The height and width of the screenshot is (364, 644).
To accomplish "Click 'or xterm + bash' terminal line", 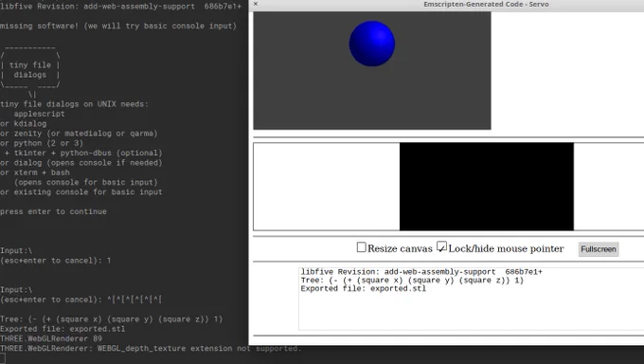I will coord(35,173).
